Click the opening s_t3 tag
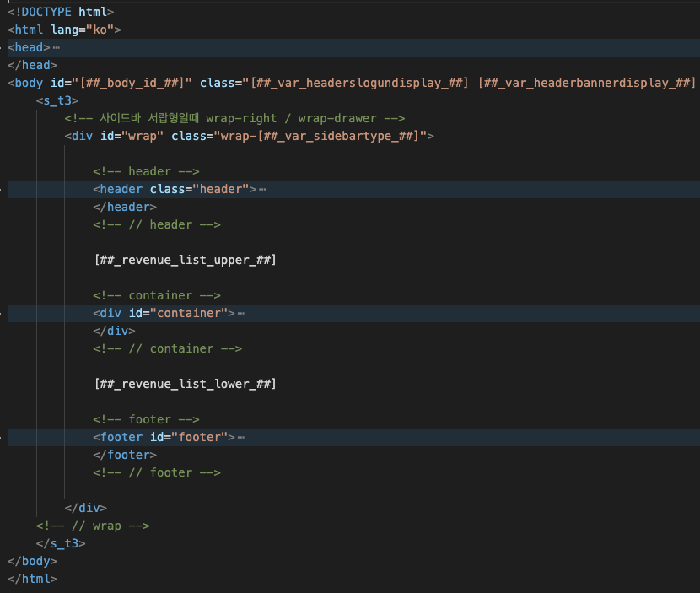The image size is (700, 593). click(x=57, y=101)
